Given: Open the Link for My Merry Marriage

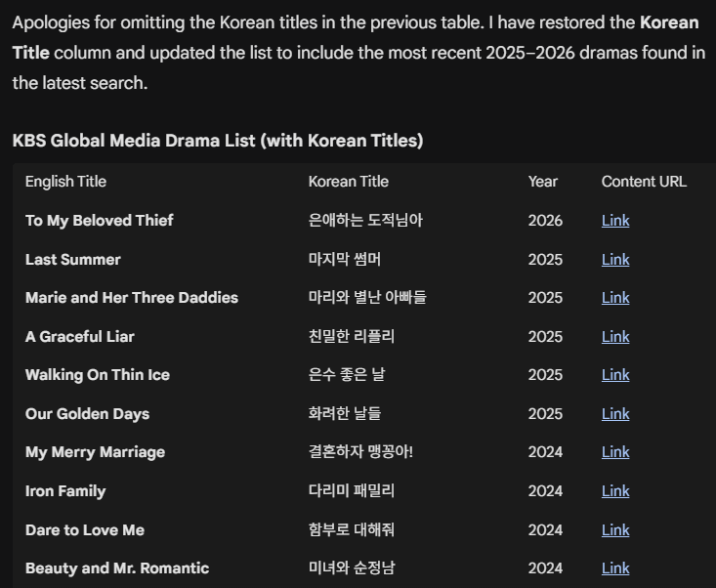Looking at the screenshot, I should click(615, 452).
